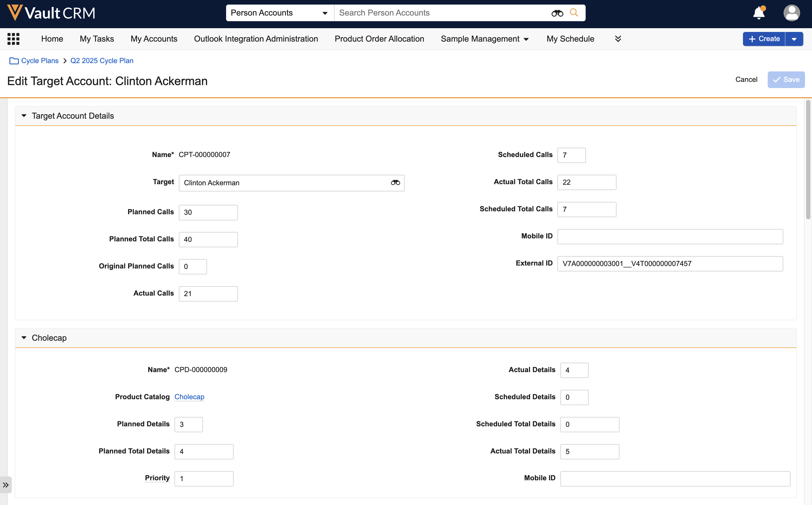Open the Sample Management menu
The width and height of the screenshot is (812, 505).
(485, 39)
